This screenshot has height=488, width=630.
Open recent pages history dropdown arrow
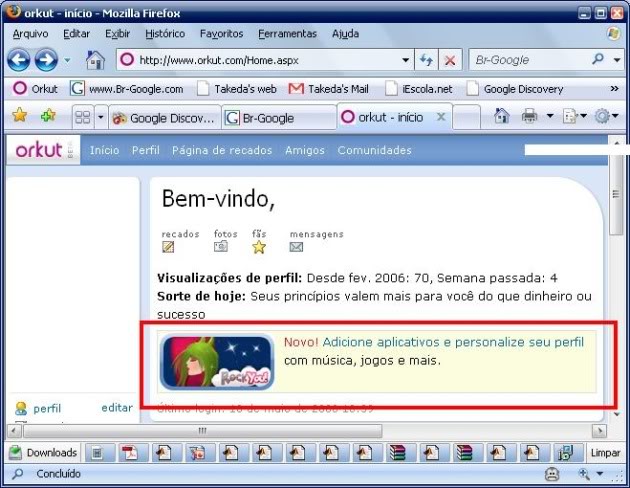[67, 61]
